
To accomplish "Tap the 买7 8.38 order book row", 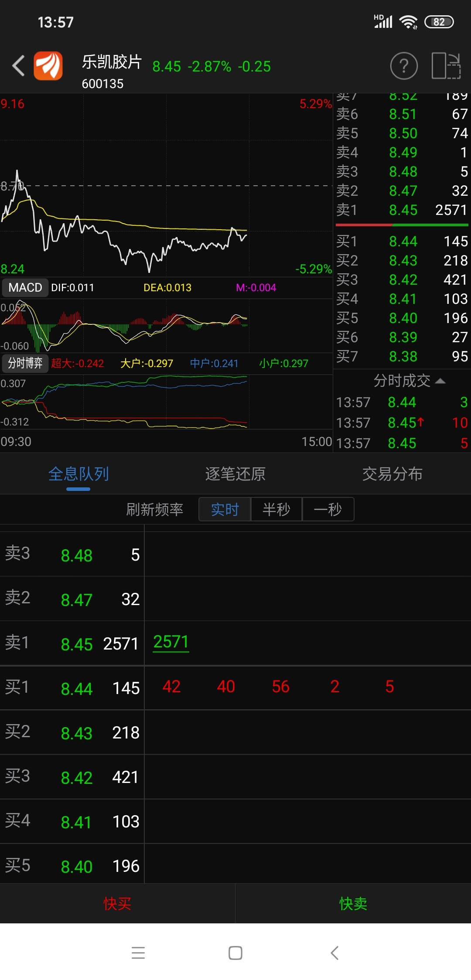I will (x=402, y=357).
